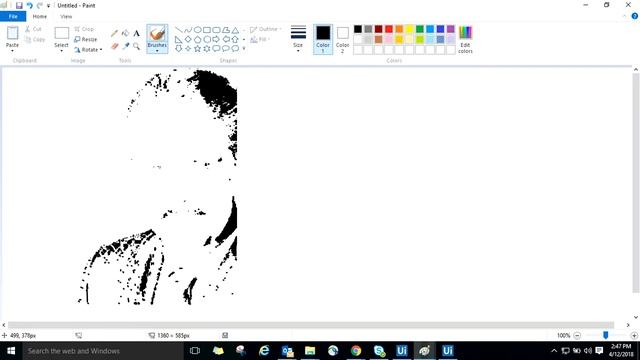Image resolution: width=640 pixels, height=360 pixels.
Task: Expand the Rotate dropdown
Action: [101, 50]
